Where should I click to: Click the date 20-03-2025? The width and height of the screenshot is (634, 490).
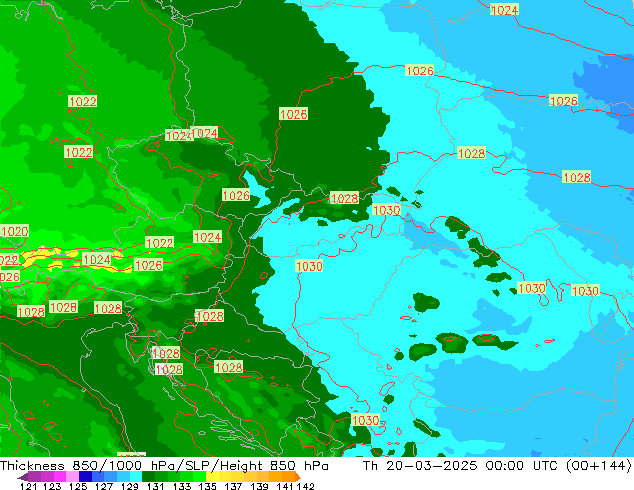(432, 466)
